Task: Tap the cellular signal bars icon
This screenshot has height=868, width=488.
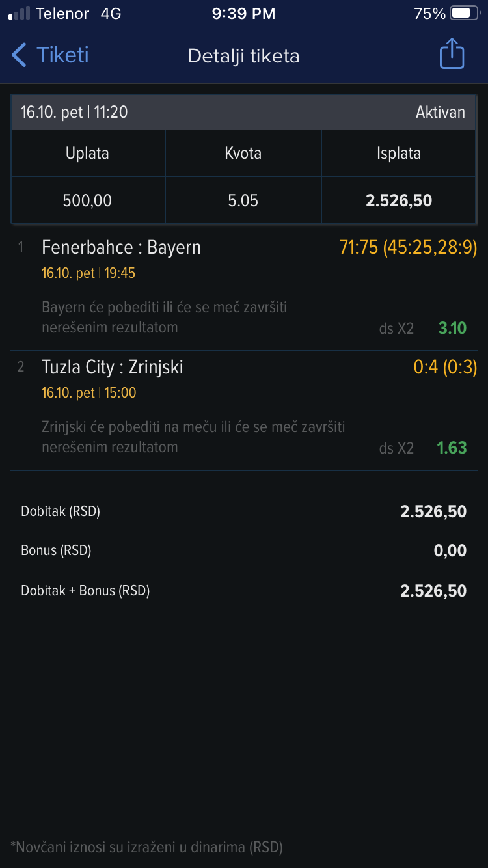Action: [19, 14]
